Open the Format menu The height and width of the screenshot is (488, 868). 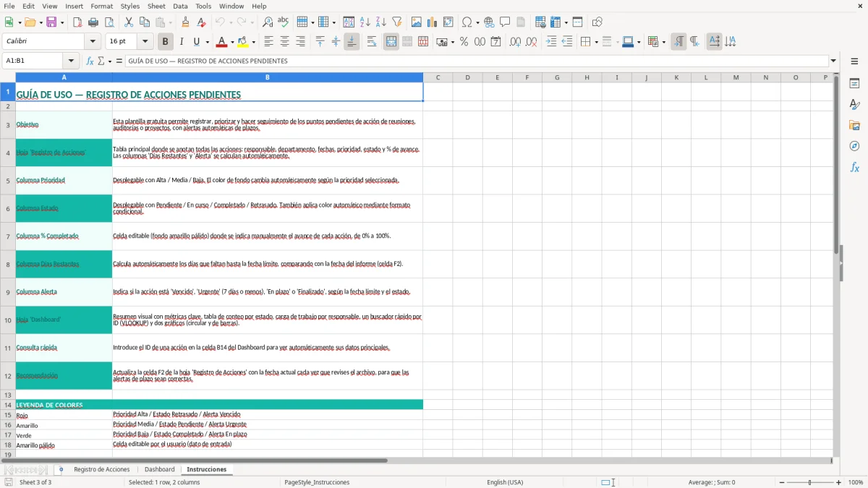tap(101, 6)
